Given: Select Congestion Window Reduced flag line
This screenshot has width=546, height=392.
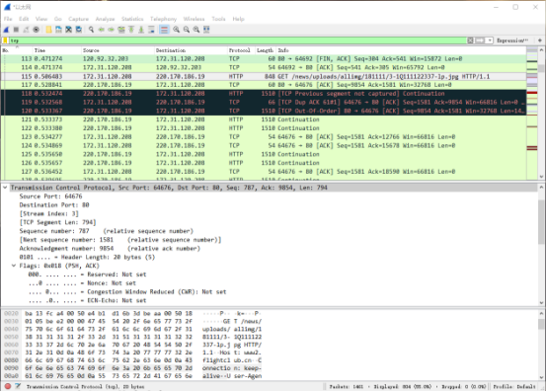Looking at the screenshot, I should click(127, 291).
